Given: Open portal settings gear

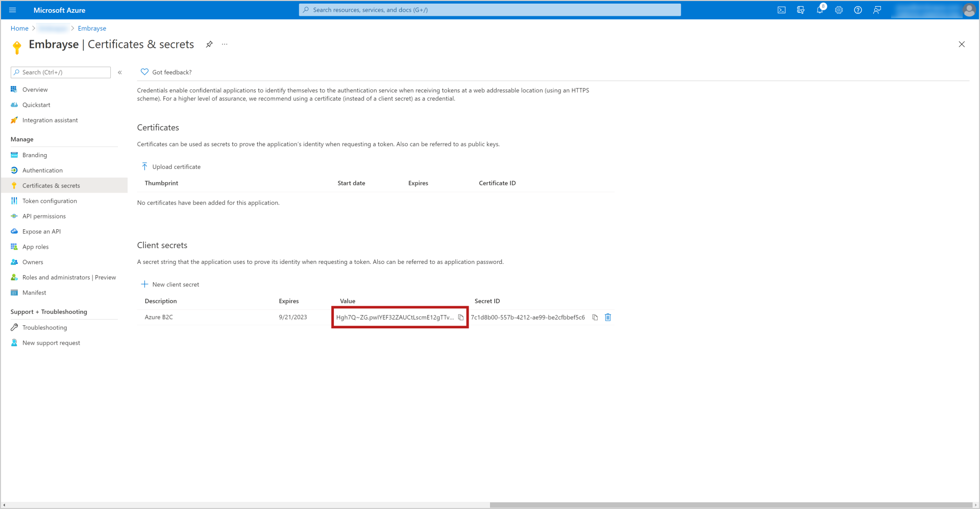Looking at the screenshot, I should 839,10.
